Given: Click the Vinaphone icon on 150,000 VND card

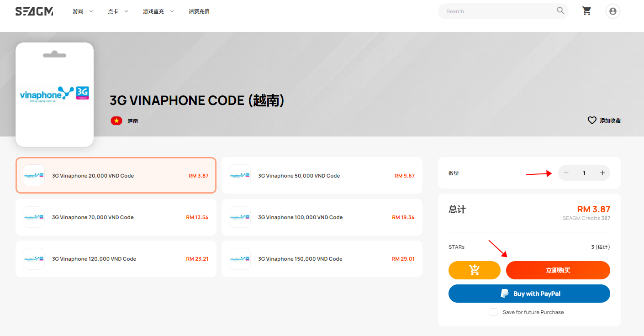Looking at the screenshot, I should 240,259.
